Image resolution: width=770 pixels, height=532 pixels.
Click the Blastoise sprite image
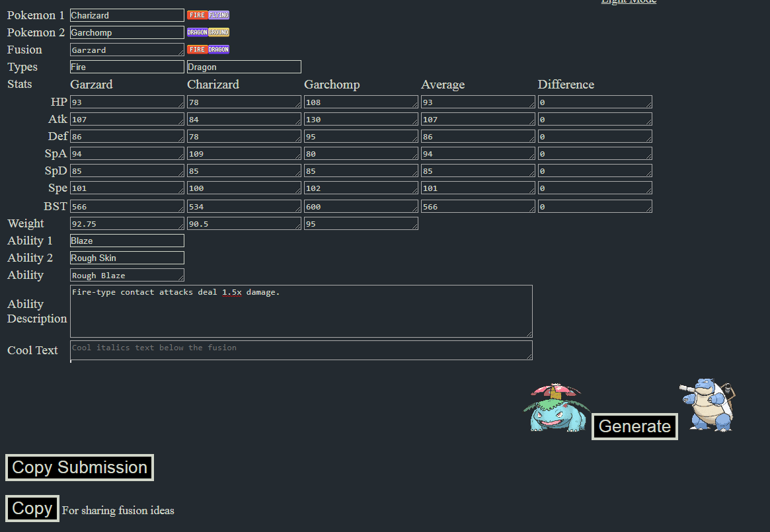(x=708, y=404)
